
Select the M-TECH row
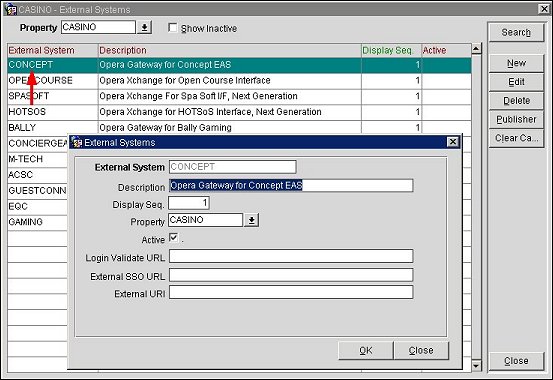(37, 159)
